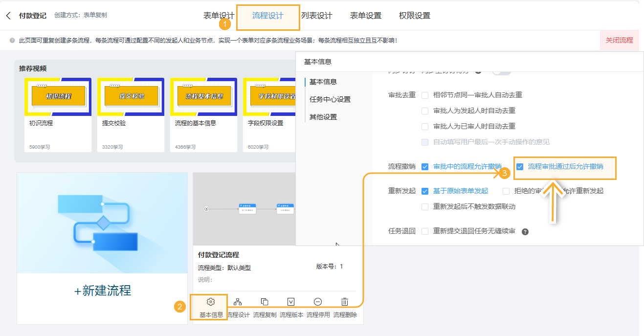Viewport: 644px width, 336px height.
Task: Switch to the 表单设计 tab
Action: [x=219, y=16]
